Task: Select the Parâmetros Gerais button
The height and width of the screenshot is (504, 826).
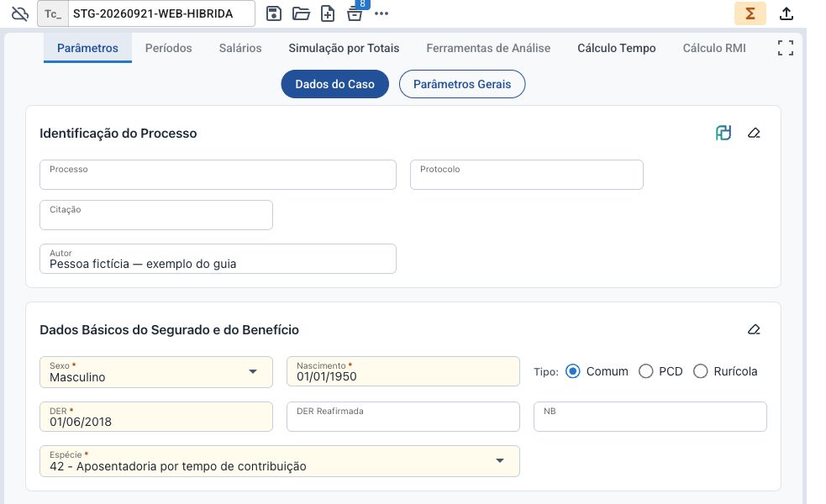Action: pyautogui.click(x=462, y=84)
